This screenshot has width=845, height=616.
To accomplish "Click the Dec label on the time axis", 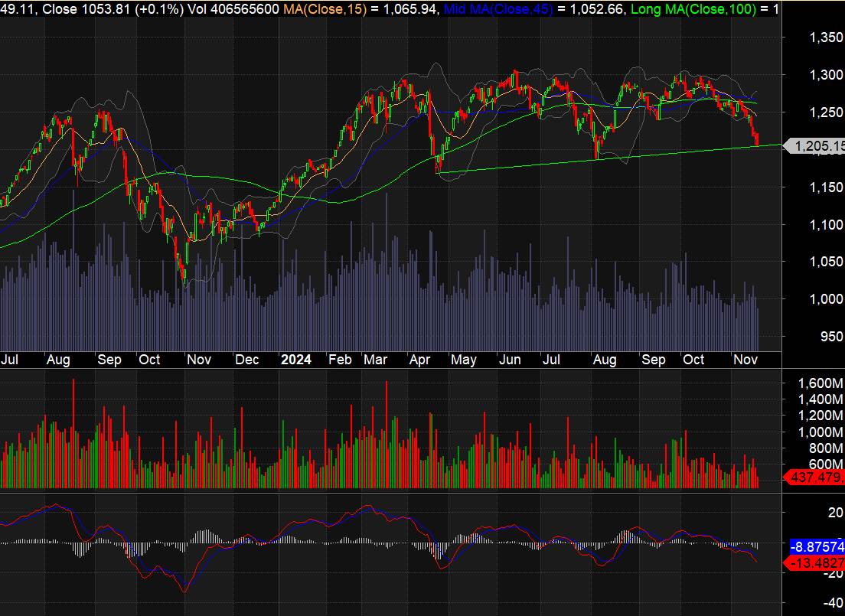I will coord(246,360).
